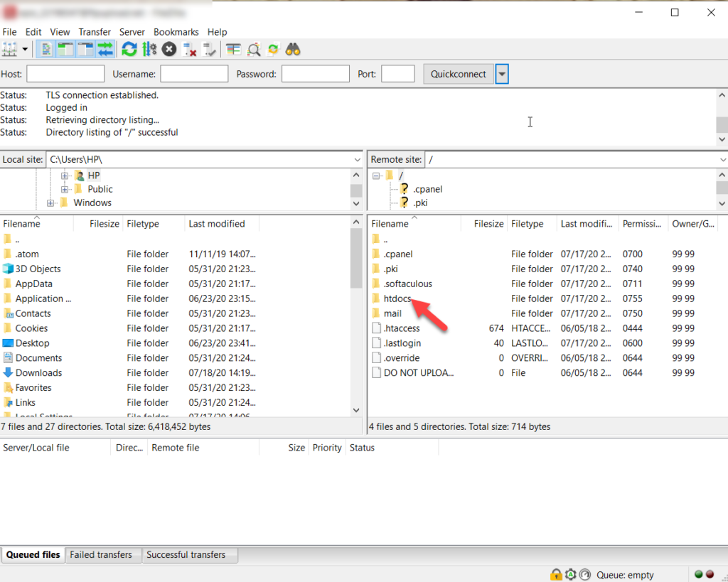Toggle message log display
Screen dimensions: 728x582
pos(45,49)
